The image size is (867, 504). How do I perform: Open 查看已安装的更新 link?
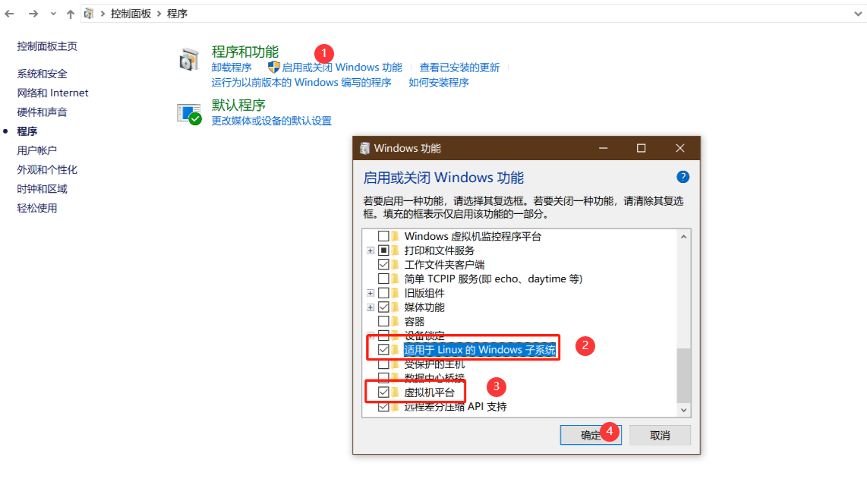[459, 68]
